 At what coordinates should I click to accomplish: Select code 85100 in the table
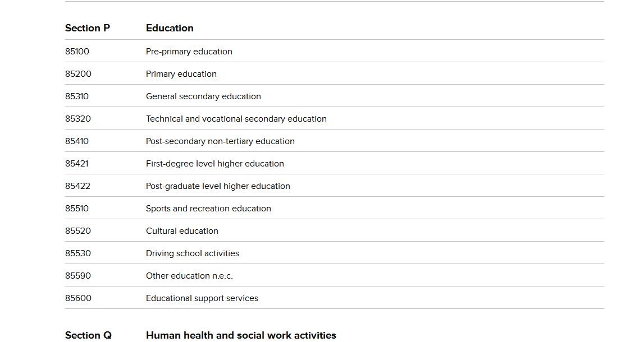[77, 52]
